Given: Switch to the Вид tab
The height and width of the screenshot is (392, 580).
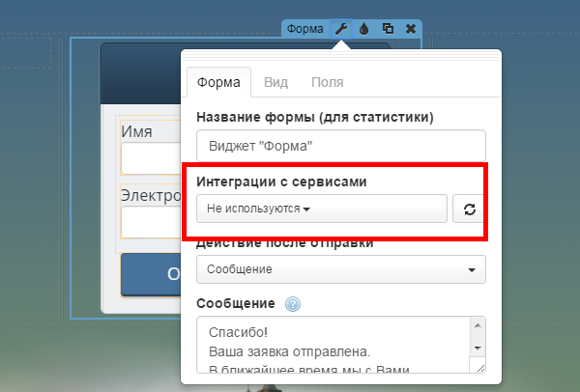Looking at the screenshot, I should [x=275, y=83].
